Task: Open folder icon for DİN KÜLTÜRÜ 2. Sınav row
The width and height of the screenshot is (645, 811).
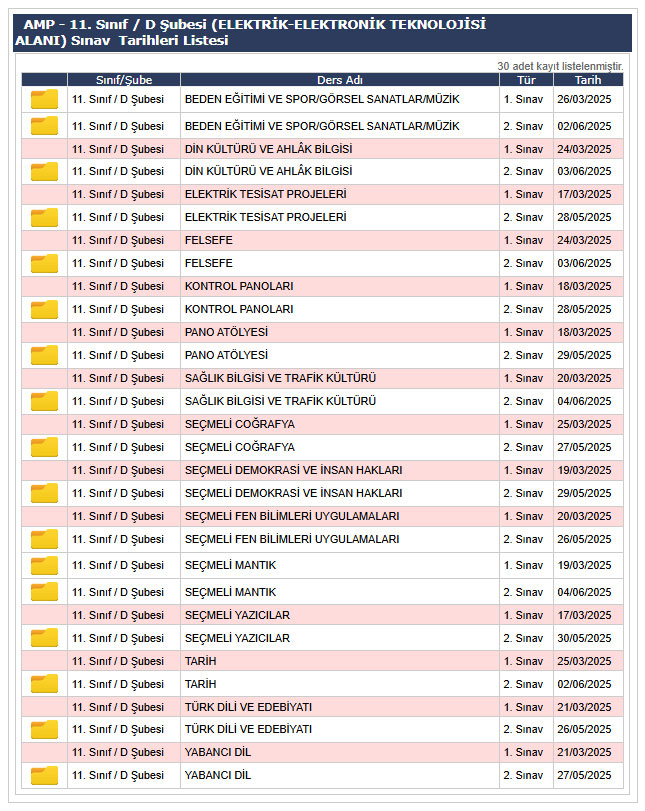Action: [x=44, y=171]
